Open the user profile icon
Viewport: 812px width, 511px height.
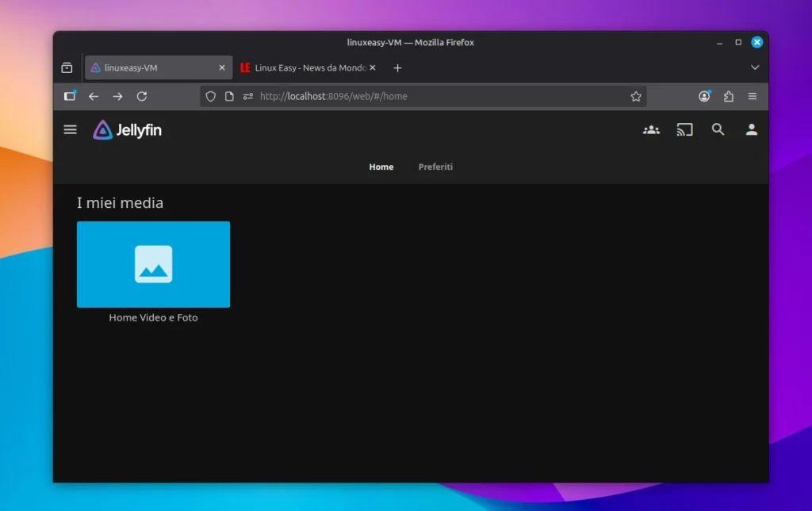pyautogui.click(x=751, y=129)
